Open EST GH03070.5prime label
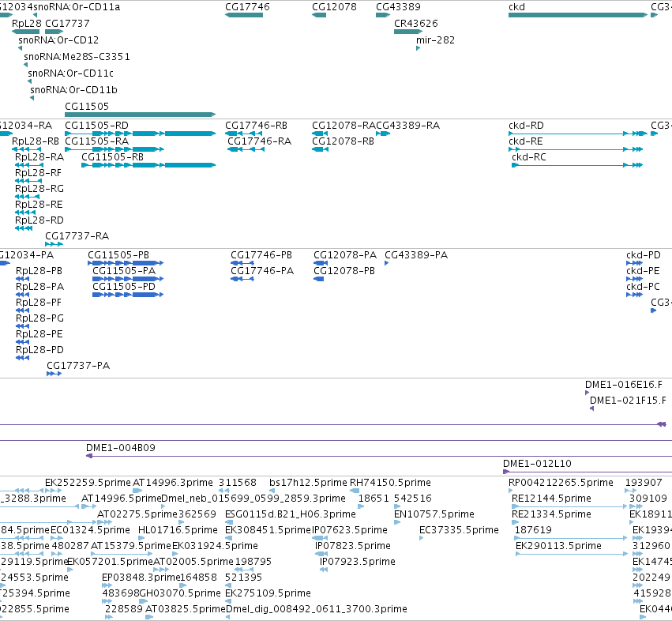 click(x=180, y=593)
